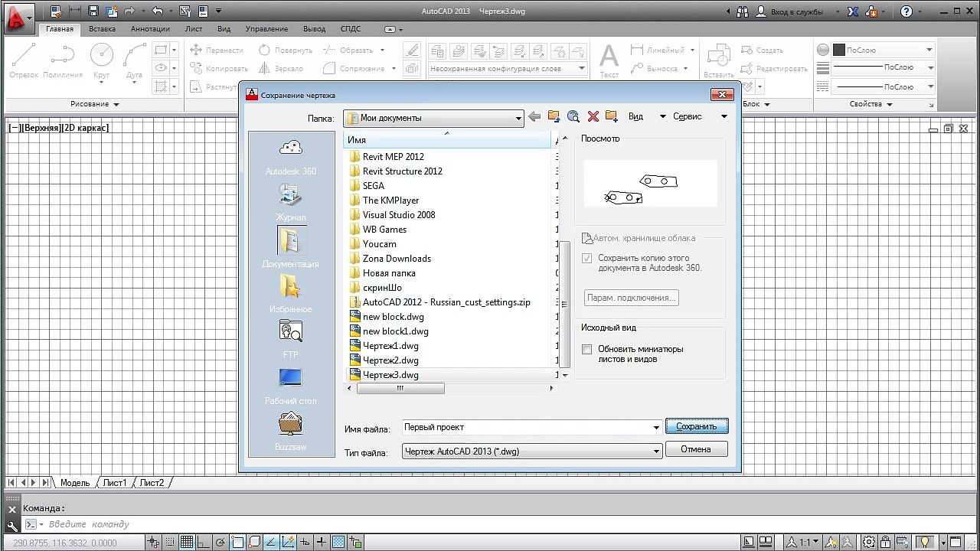This screenshot has width=980, height=551.
Task: Select the Избранное favorites star icon
Action: 291,287
